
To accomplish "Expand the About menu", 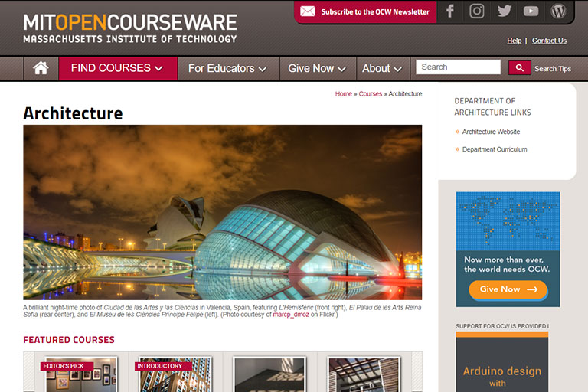I will [x=383, y=68].
